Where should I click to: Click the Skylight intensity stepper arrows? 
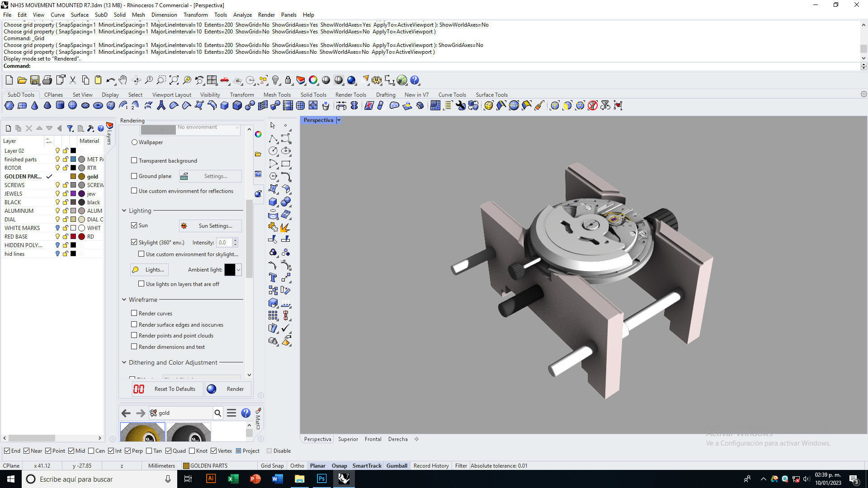click(x=235, y=243)
